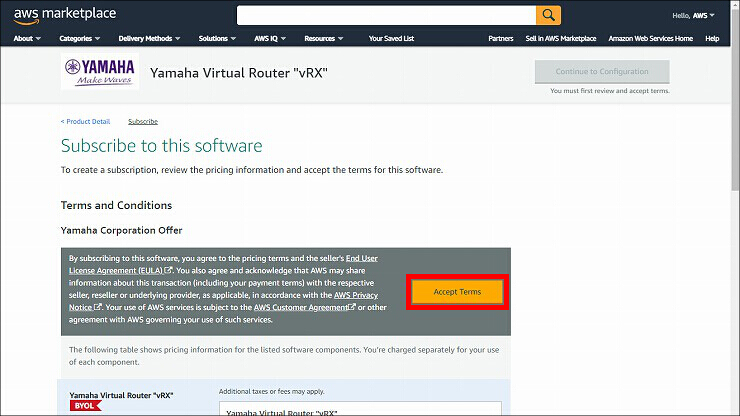Click the 'Yamaha Corporation Offer' heading
Viewport: 740px width, 416px height.
coord(121,230)
